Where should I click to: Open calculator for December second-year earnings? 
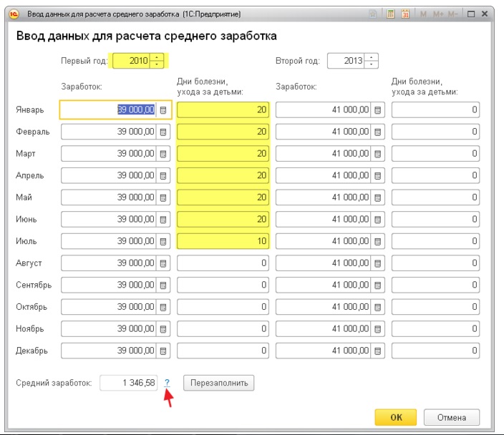378,351
